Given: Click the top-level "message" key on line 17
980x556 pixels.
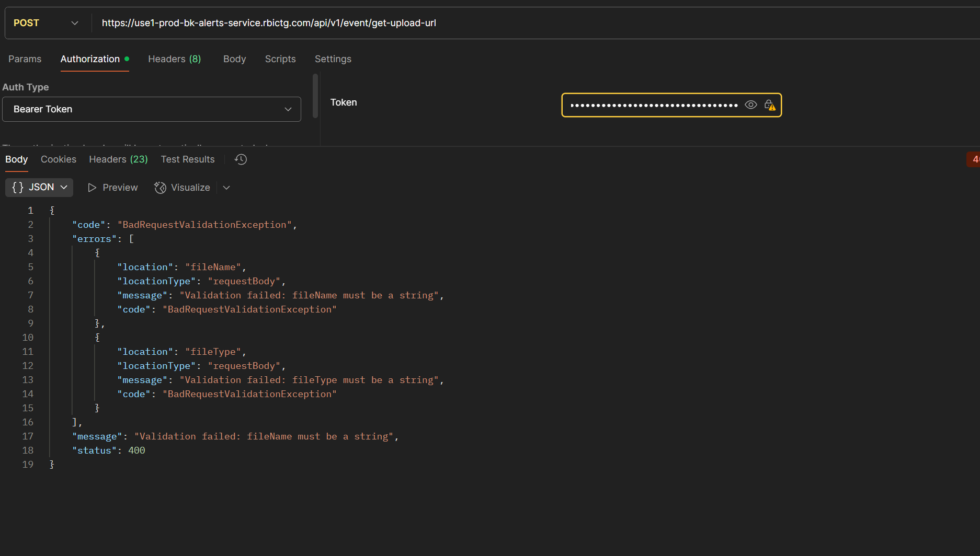Looking at the screenshot, I should coord(97,436).
